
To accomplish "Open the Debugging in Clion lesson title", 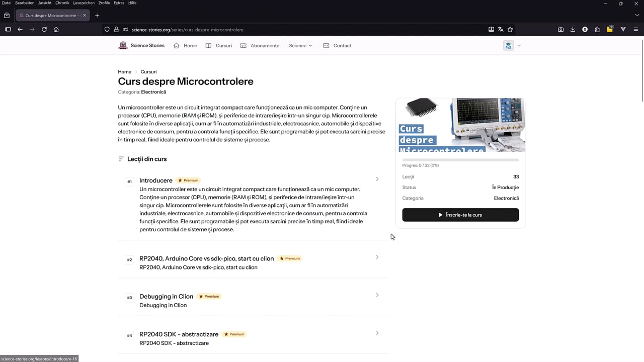I will pos(166,296).
